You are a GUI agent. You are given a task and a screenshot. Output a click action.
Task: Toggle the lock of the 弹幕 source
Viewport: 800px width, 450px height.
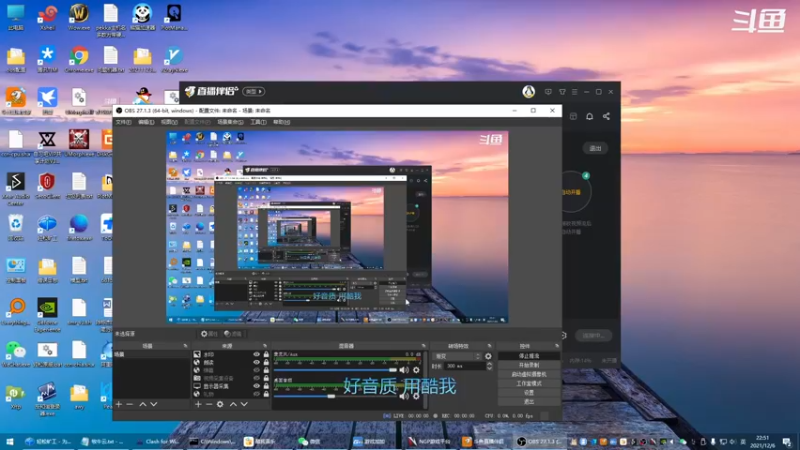coord(266,370)
